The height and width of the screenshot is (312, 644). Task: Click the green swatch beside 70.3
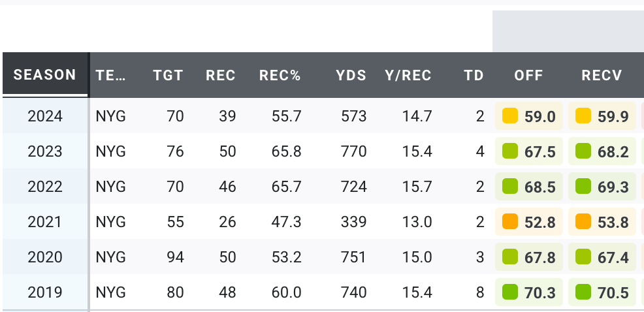point(510,292)
